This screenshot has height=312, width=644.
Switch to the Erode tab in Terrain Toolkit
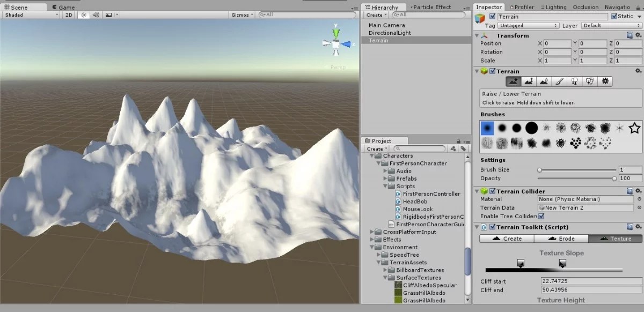561,239
